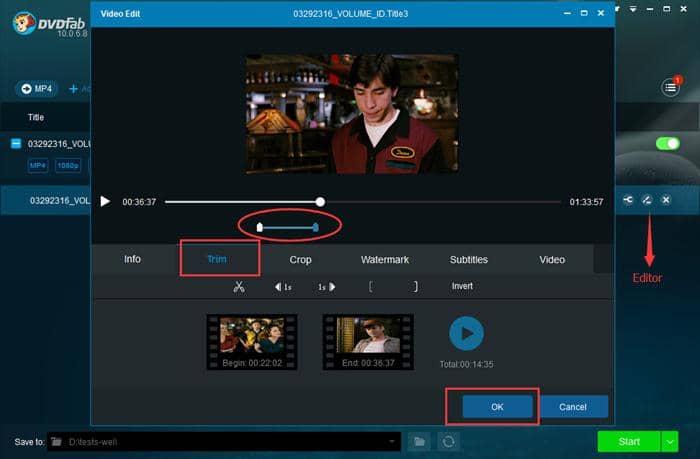Image resolution: width=700 pixels, height=459 pixels.
Task: Open the video editor pencil icon
Action: pos(647,200)
